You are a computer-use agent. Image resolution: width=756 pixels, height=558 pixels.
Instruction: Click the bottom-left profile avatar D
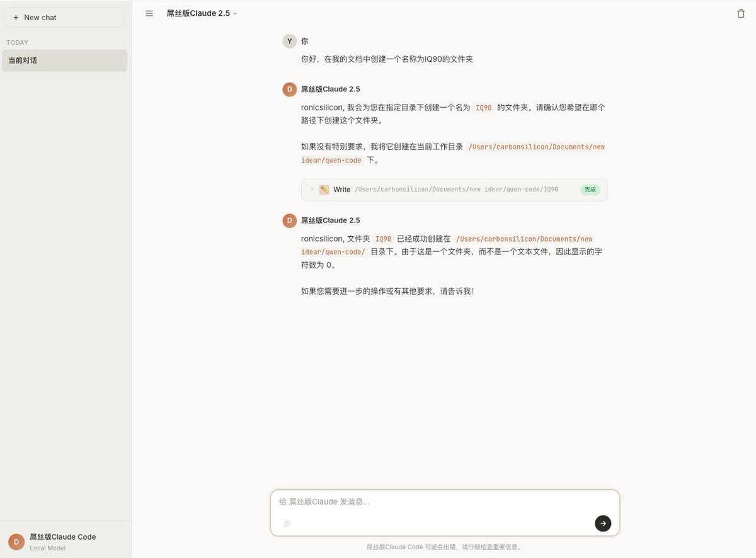pyautogui.click(x=16, y=542)
